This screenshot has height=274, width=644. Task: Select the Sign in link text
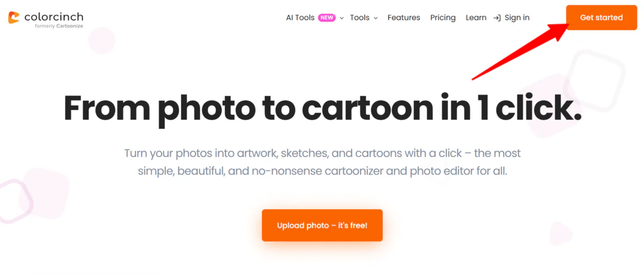[x=517, y=18]
